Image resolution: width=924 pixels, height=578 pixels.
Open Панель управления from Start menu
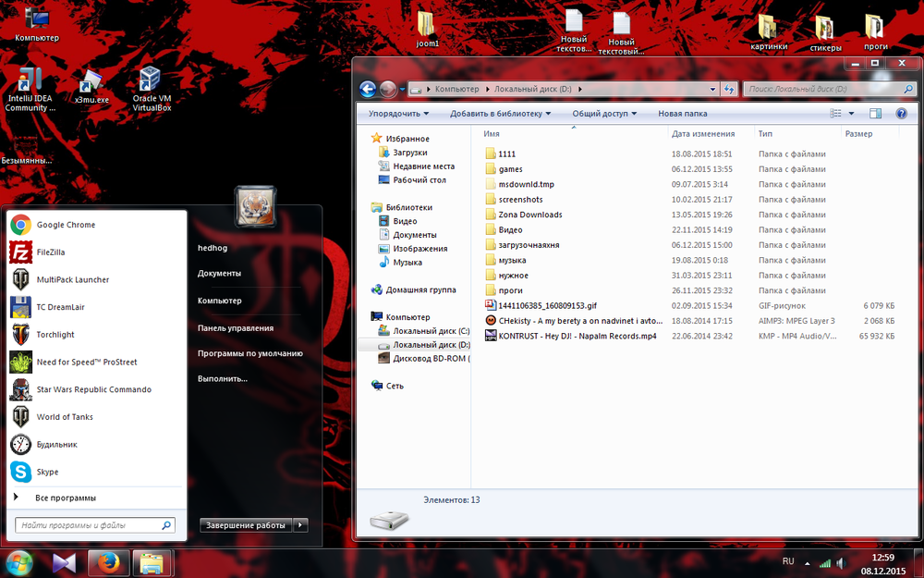235,328
